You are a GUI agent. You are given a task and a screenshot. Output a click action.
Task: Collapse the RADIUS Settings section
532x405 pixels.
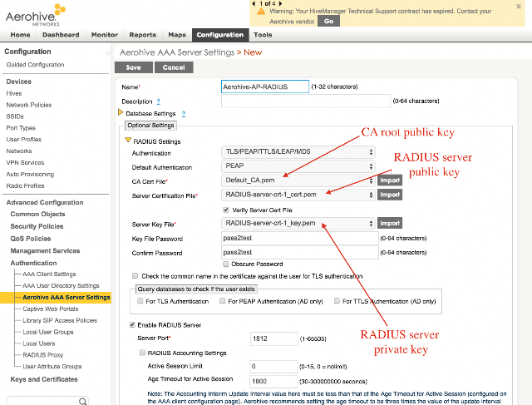tap(128, 140)
